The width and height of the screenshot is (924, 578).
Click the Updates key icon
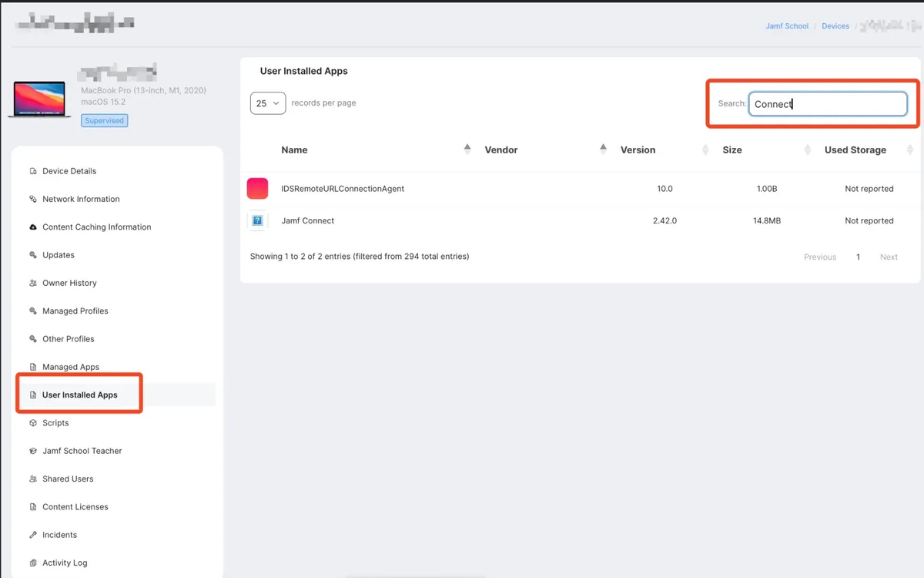34,254
